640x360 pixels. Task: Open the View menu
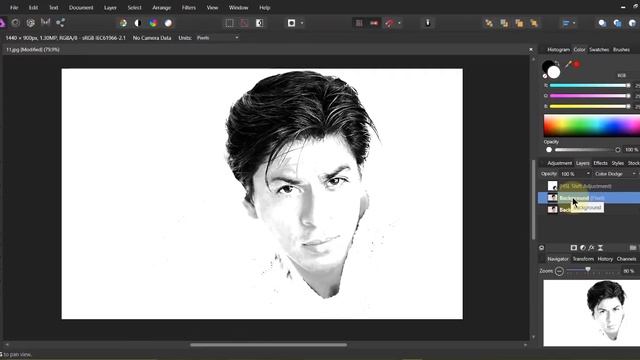pos(212,7)
